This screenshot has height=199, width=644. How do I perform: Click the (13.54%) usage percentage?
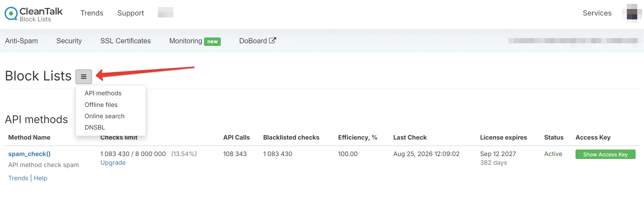click(184, 154)
